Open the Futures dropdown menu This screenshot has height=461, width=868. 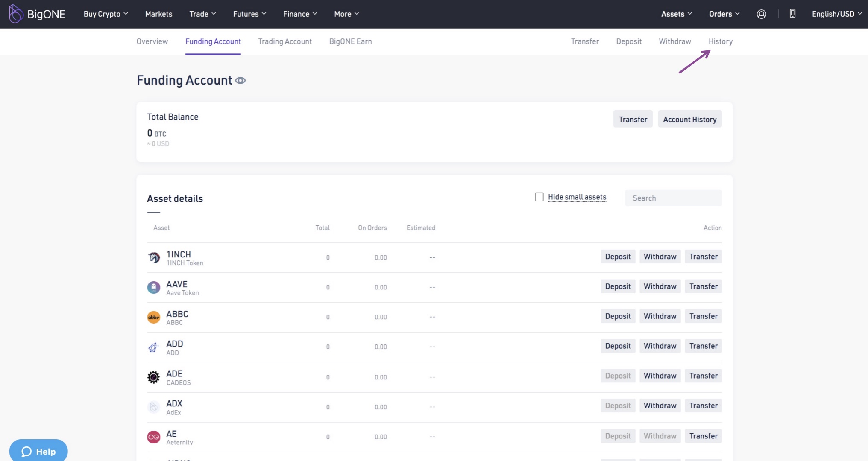pos(249,14)
